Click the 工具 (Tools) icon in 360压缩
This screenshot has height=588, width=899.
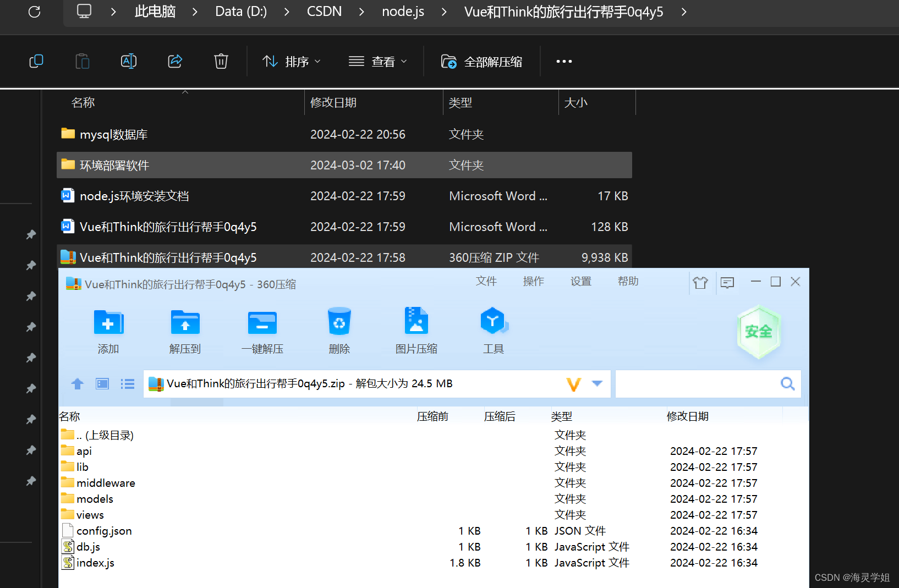[x=494, y=329]
